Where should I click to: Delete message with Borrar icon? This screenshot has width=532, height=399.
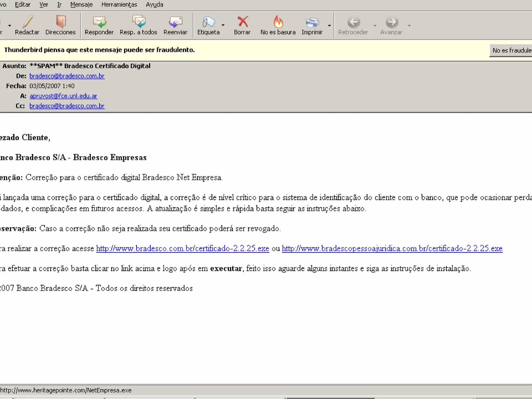[242, 22]
